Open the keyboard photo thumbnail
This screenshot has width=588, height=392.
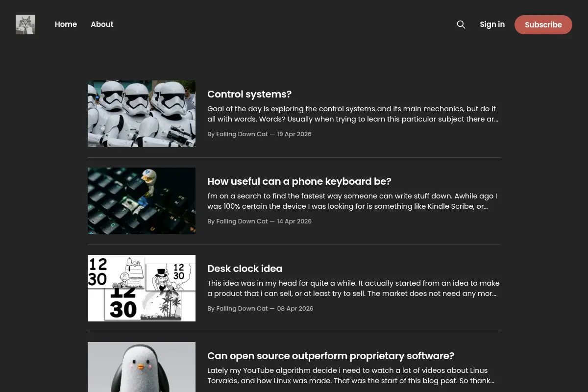[x=142, y=201]
